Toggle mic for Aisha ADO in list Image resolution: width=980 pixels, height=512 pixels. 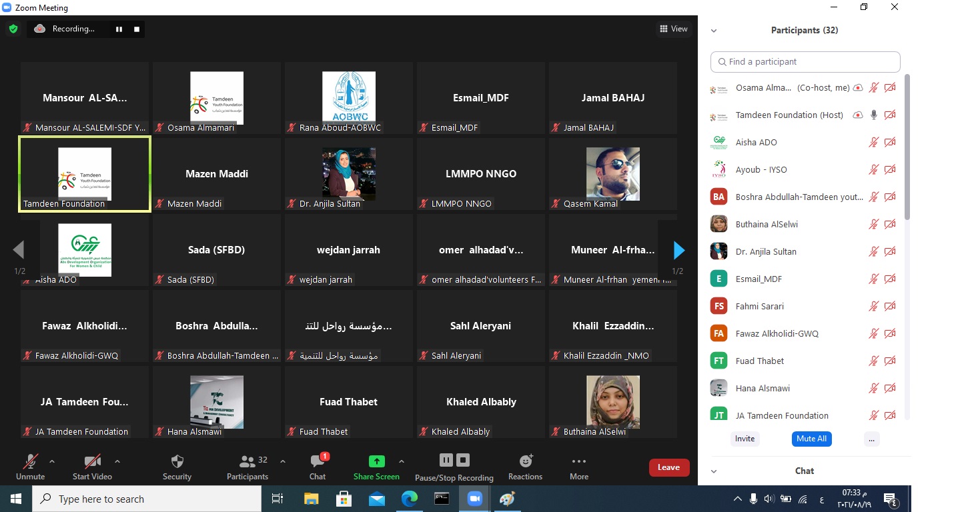tap(873, 142)
